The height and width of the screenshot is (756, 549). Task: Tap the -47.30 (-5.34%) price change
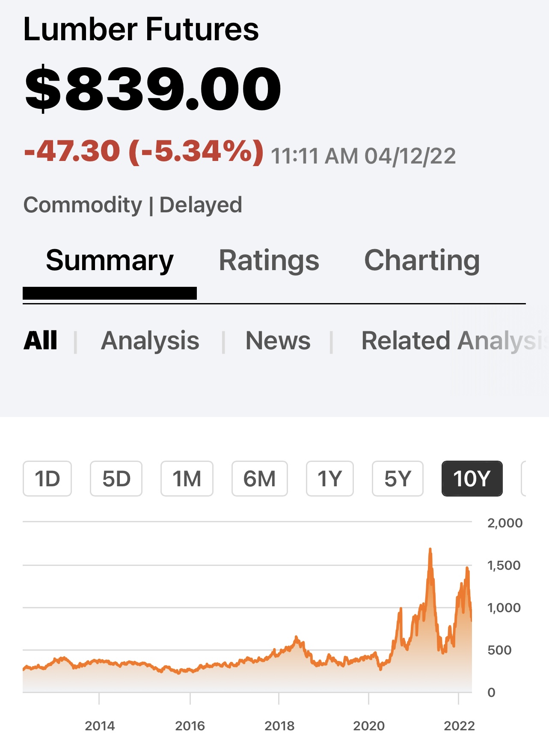[x=144, y=152]
